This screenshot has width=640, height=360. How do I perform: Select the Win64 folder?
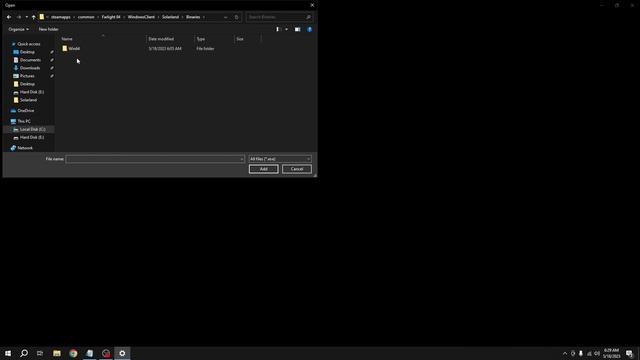tap(74, 49)
